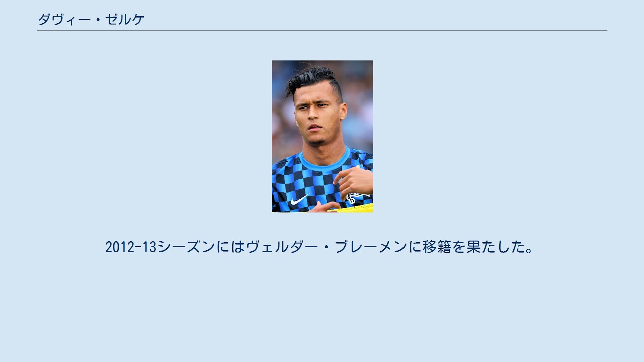Click the player's face in the photo
Viewport: 644px width, 362px height.
pos(316,118)
